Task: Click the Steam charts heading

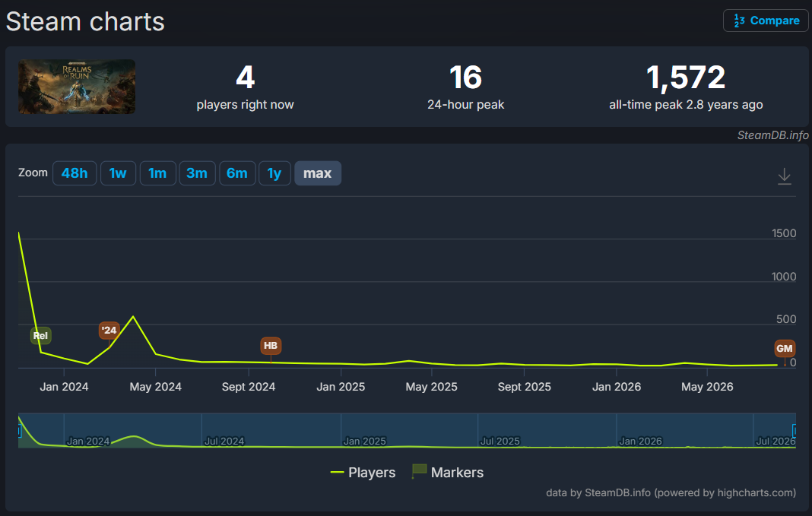Action: click(85, 22)
